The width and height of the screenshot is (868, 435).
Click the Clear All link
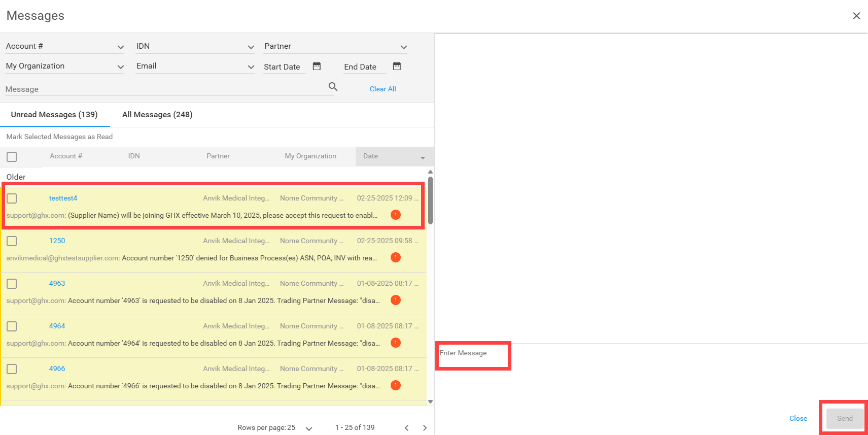click(x=383, y=89)
